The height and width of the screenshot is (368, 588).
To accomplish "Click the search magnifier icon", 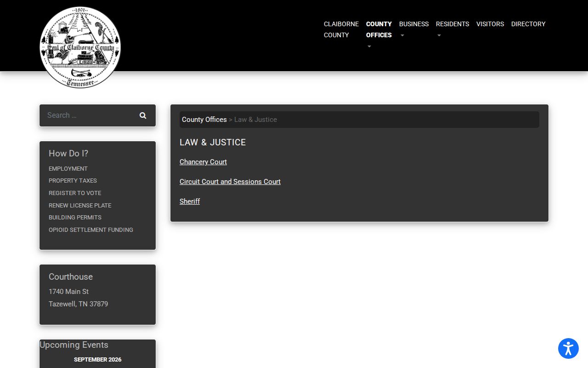I will coord(143,115).
